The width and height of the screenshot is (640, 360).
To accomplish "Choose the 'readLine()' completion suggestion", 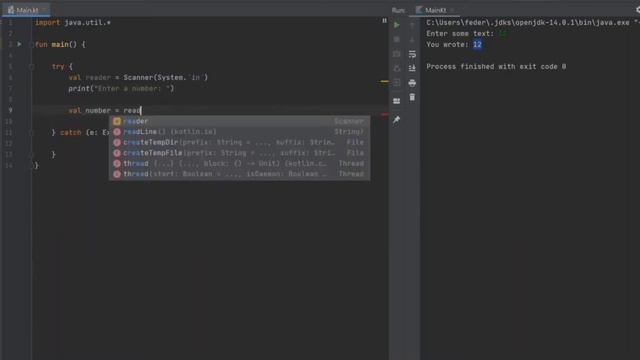I will pyautogui.click(x=240, y=132).
